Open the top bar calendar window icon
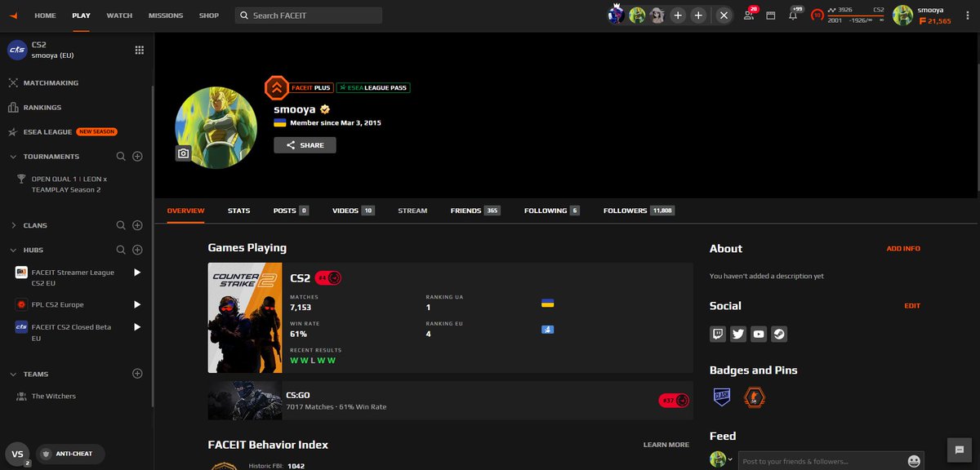The height and width of the screenshot is (470, 980). click(x=770, y=15)
